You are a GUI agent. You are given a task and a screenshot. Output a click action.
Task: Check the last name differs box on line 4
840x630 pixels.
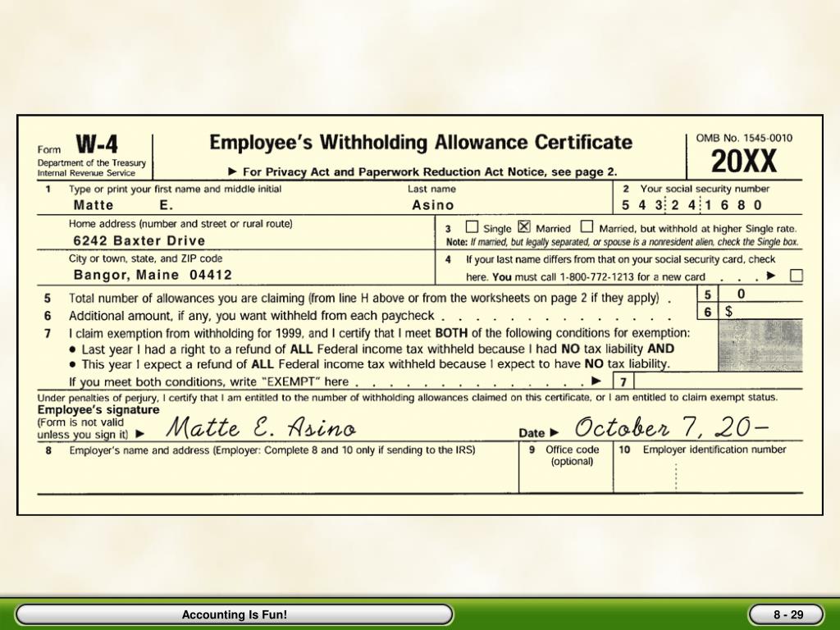coord(797,276)
